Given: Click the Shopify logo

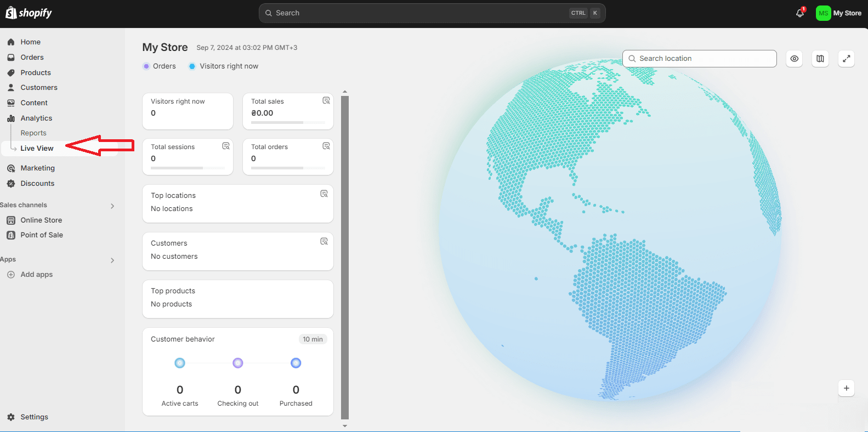Looking at the screenshot, I should tap(29, 13).
